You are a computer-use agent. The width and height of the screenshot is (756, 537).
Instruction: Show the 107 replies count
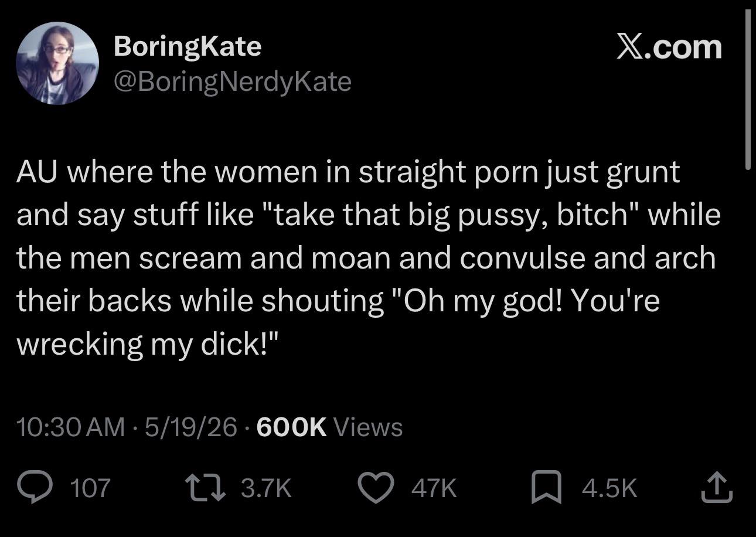[x=90, y=488]
